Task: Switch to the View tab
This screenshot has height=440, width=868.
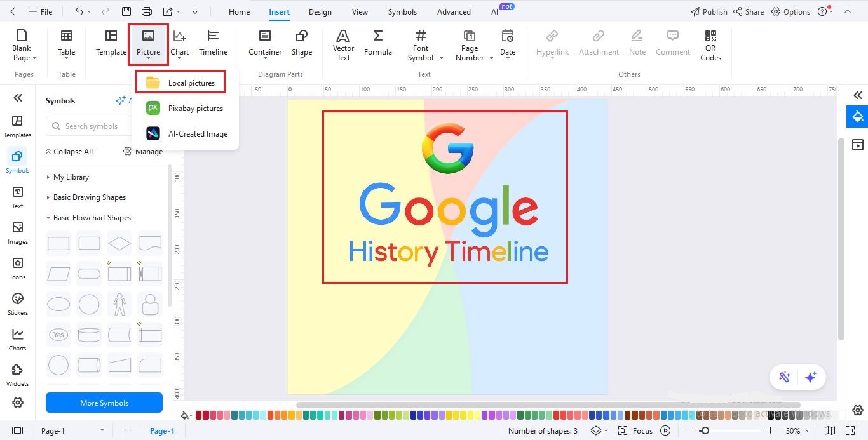Action: pos(360,11)
